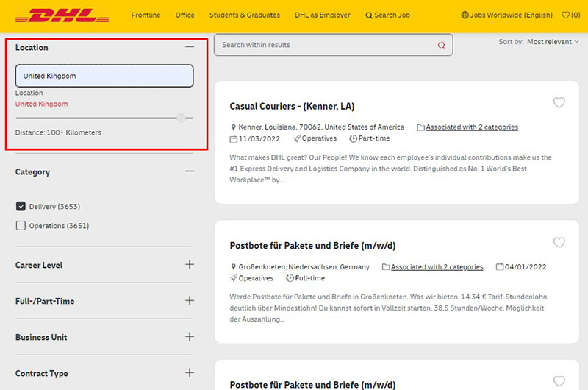Expand the Career Level filter
Viewport: 588px width, 390px height.
pyautogui.click(x=190, y=265)
